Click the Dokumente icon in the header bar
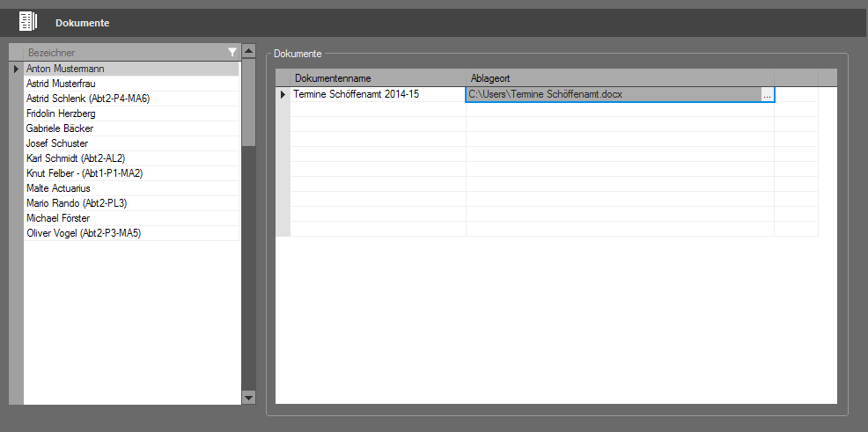This screenshot has width=868, height=432. [29, 22]
